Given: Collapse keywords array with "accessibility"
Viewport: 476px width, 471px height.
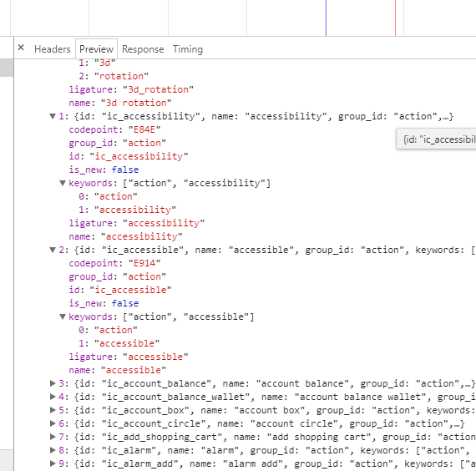Looking at the screenshot, I should pyautogui.click(x=63, y=183).
